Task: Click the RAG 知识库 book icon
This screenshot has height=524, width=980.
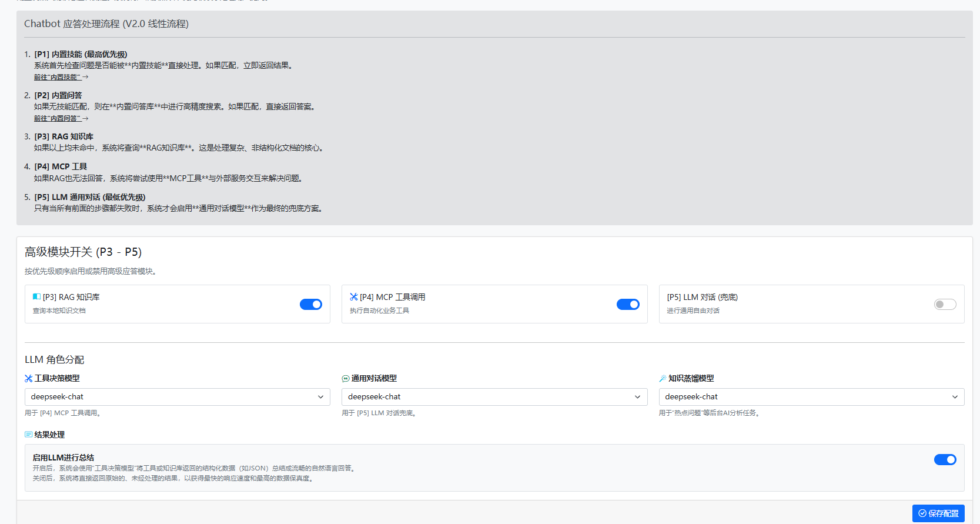Action: [x=36, y=297]
